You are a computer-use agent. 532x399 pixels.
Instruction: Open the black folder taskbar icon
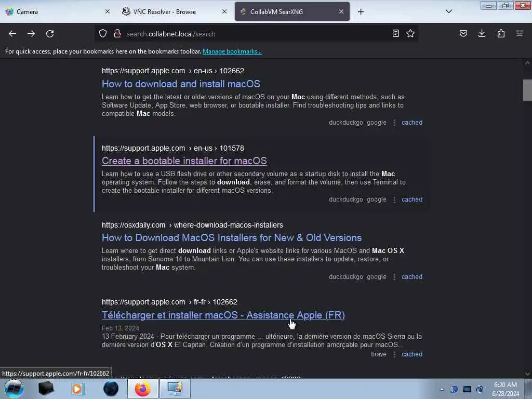[46, 389]
